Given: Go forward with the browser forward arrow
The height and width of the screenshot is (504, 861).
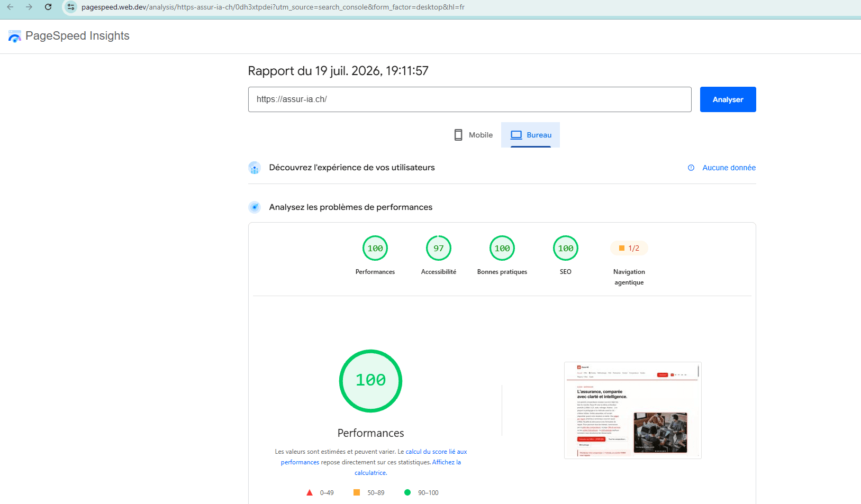Looking at the screenshot, I should click(29, 7).
